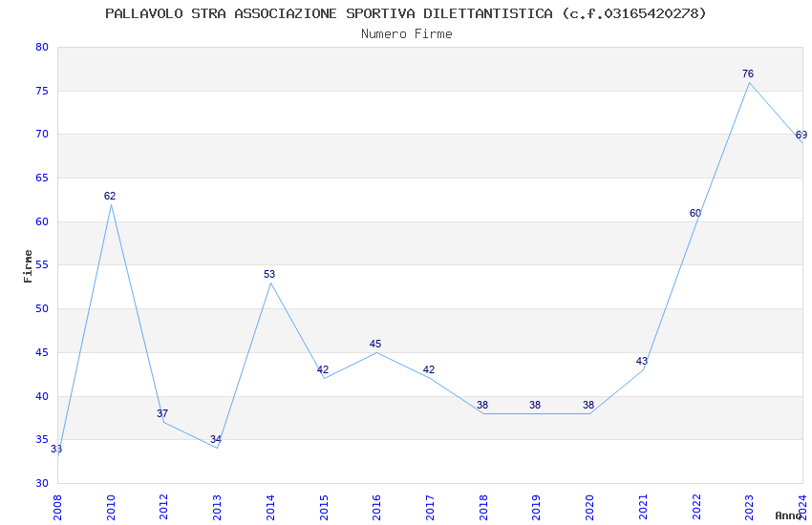The image size is (812, 525).
Task: Click data label 33 for 2008
Action: [56, 449]
